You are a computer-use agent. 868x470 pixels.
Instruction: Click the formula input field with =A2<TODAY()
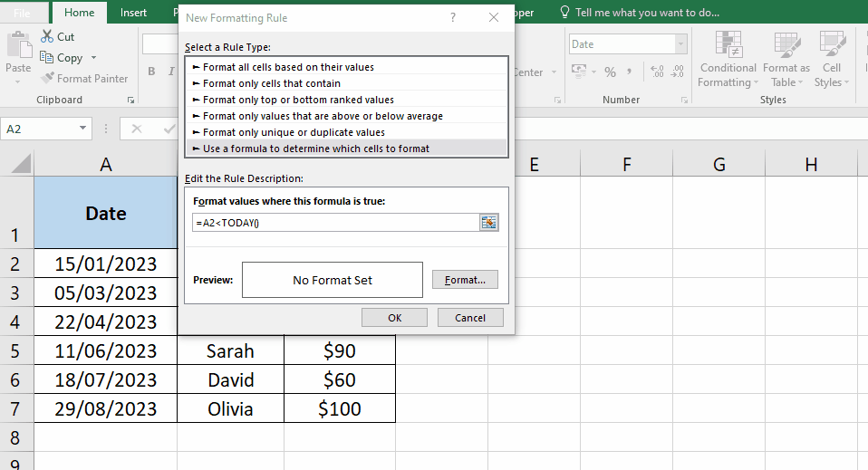pos(336,223)
